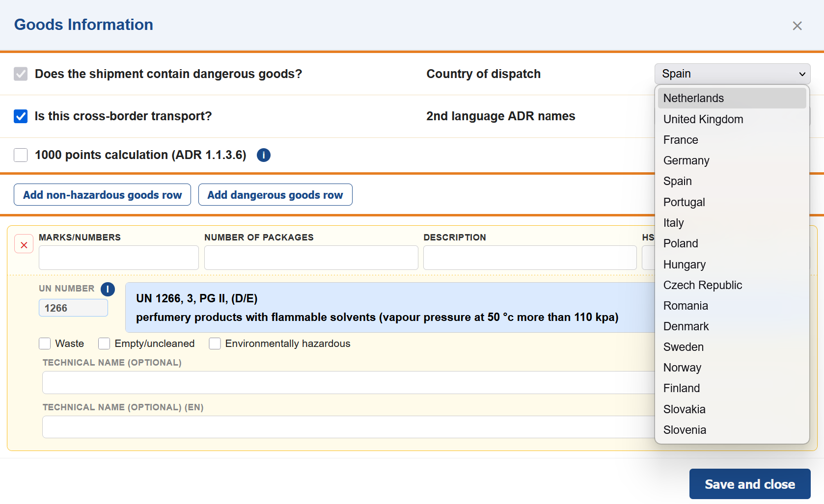Screen dimensions: 824x504
Task: Enable 1000 points calculation checkbox
Action: point(21,155)
